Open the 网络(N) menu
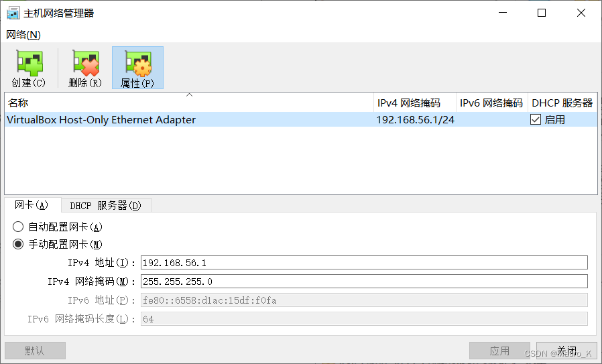This screenshot has height=364, width=602. point(23,35)
